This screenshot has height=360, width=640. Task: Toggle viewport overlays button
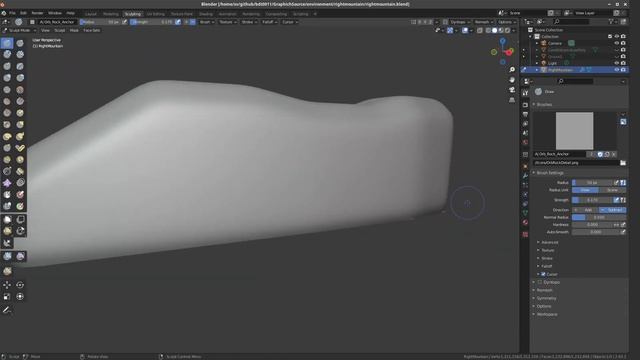tap(465, 30)
